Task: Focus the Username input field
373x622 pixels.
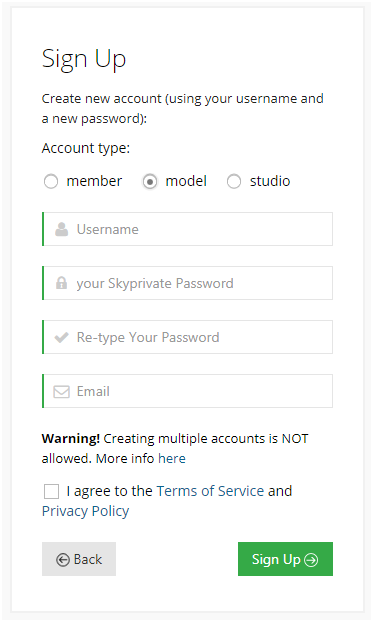Action: point(187,229)
